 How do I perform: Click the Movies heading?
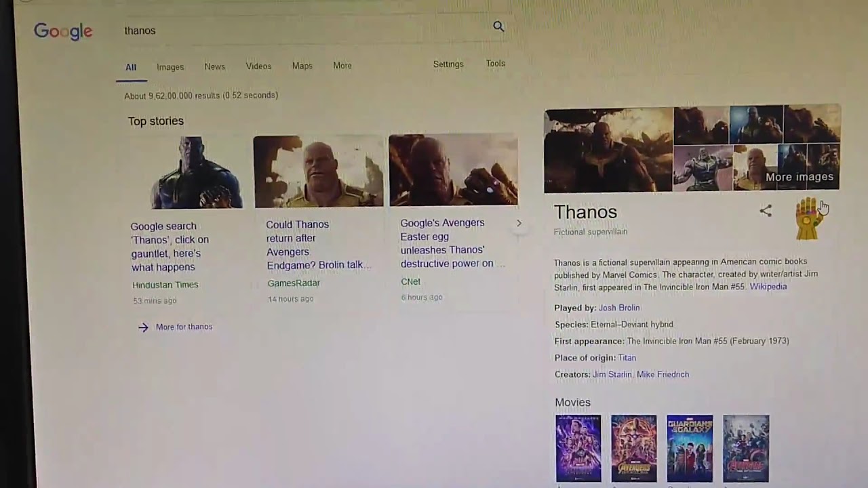coord(573,403)
